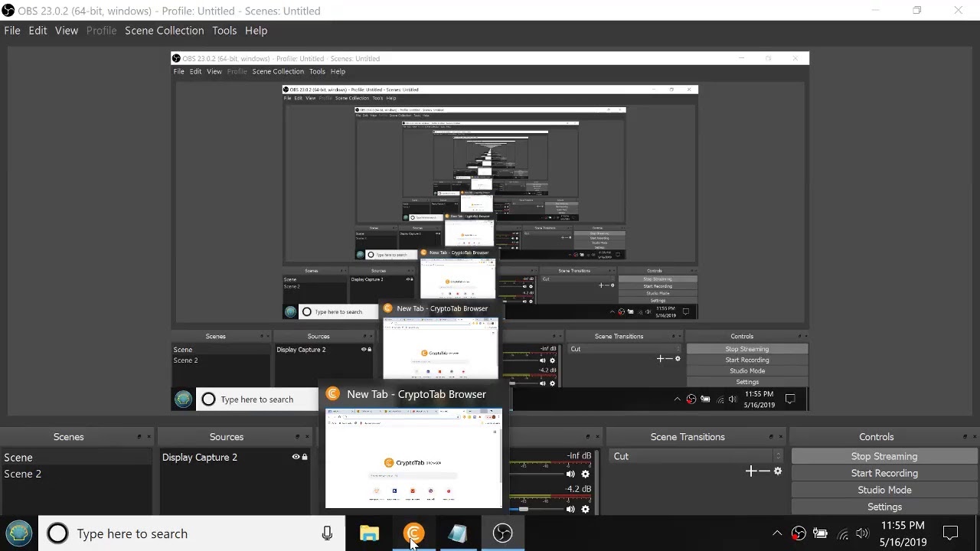
Task: Toggle visibility eye of Display Capture 2
Action: (296, 458)
